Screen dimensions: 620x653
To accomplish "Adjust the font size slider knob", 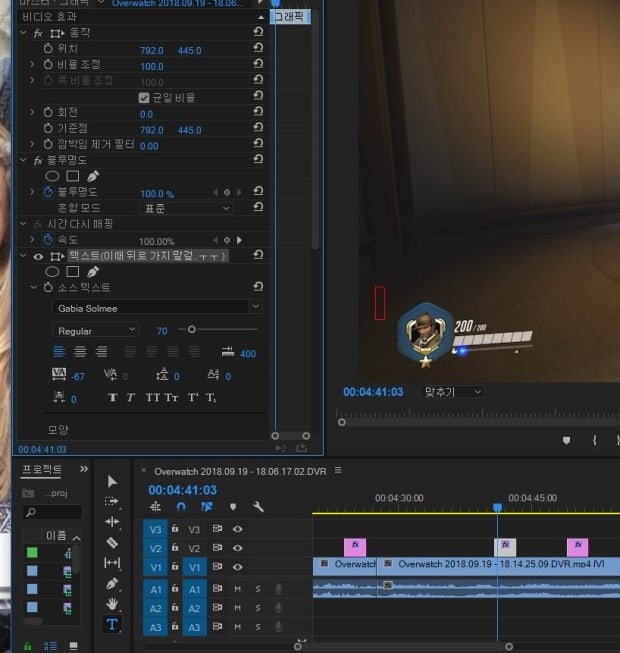I will (192, 329).
